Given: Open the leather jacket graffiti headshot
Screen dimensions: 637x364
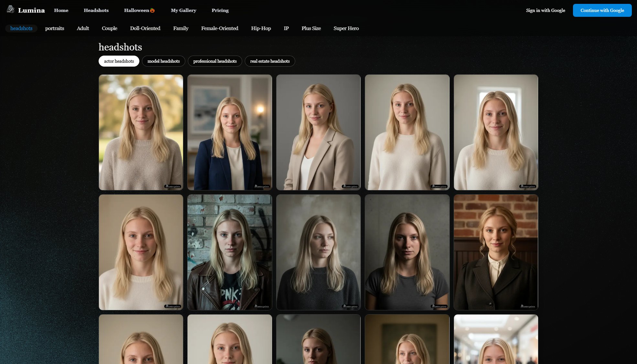Looking at the screenshot, I should click(230, 252).
